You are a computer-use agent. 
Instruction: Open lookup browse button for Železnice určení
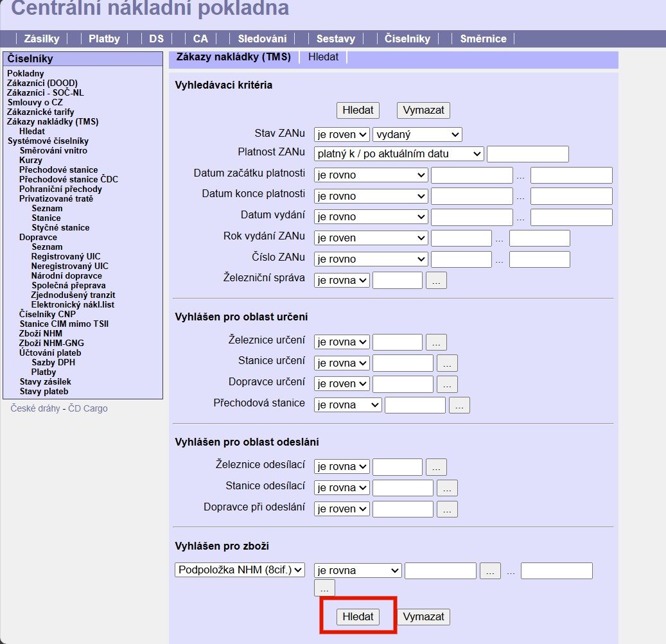(435, 342)
